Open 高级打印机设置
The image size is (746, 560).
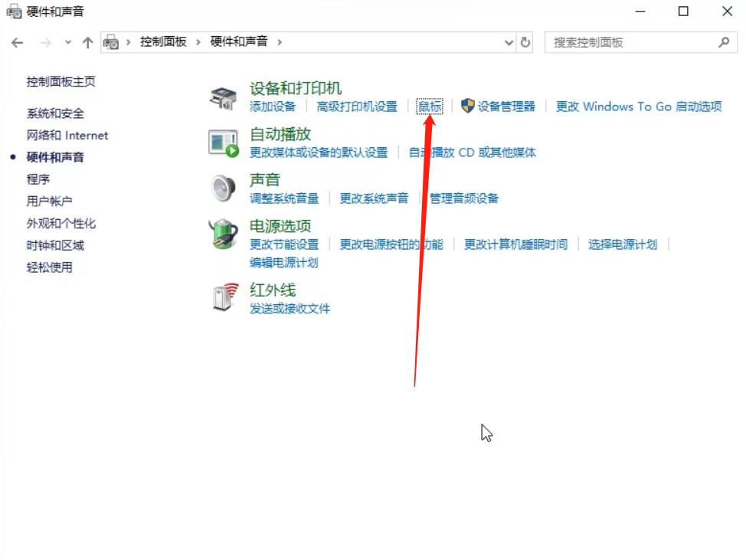357,106
